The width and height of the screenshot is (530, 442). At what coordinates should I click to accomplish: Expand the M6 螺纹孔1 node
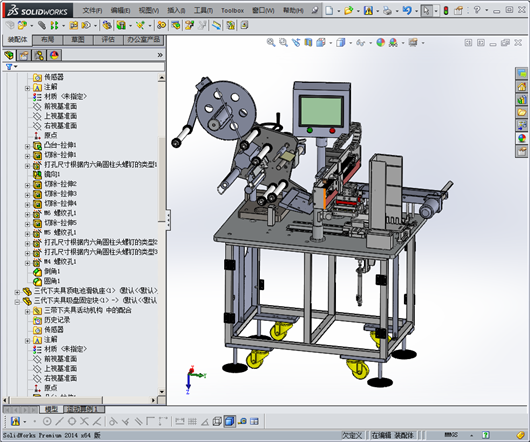click(28, 214)
